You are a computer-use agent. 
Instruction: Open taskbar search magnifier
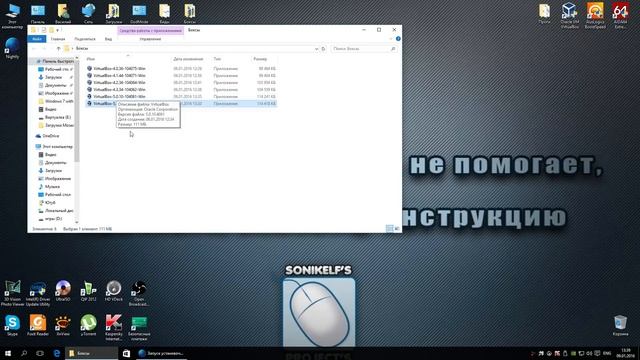click(x=24, y=353)
